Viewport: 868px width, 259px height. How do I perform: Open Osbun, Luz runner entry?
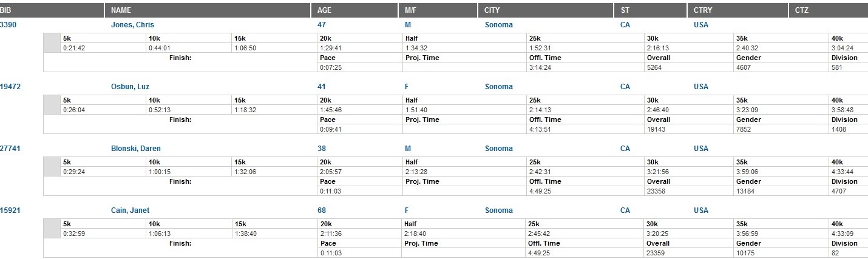click(130, 87)
